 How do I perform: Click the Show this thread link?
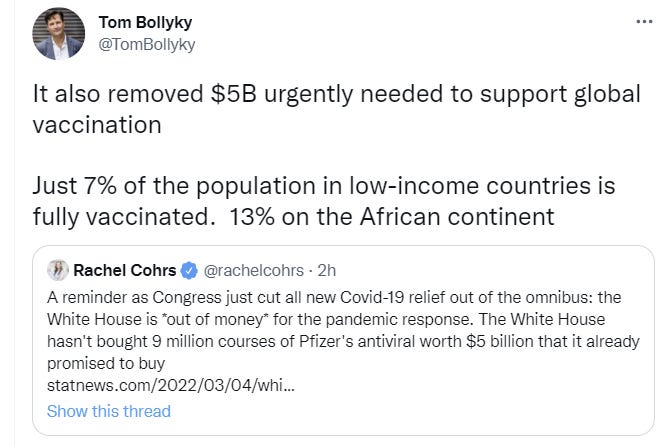109,411
